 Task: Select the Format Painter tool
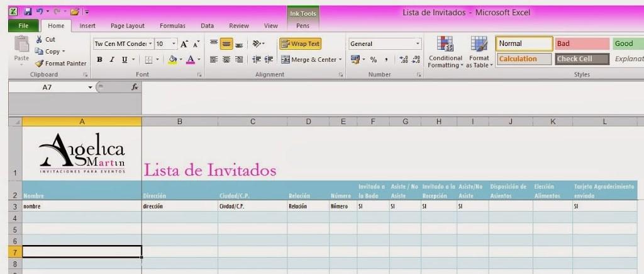pyautogui.click(x=61, y=63)
